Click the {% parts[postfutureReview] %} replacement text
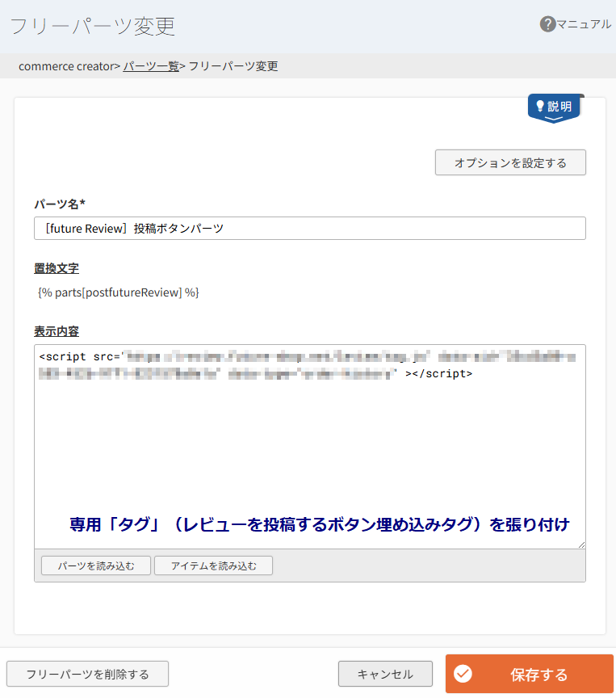 tap(119, 292)
